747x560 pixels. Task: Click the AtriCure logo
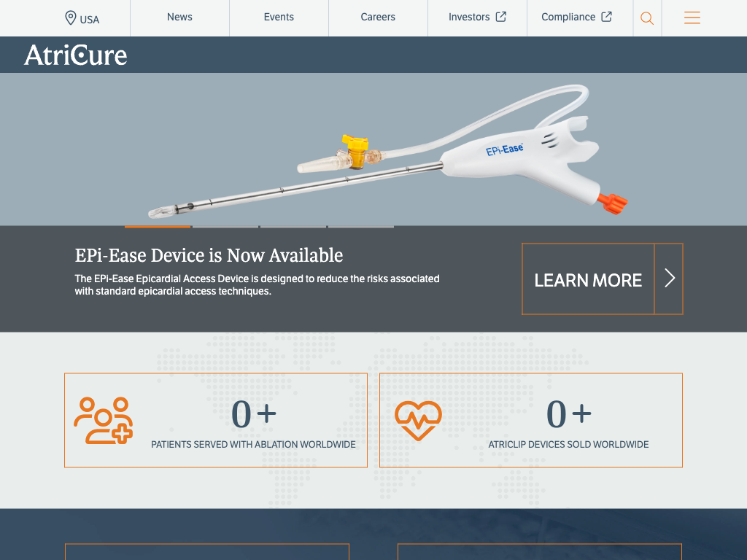76,55
